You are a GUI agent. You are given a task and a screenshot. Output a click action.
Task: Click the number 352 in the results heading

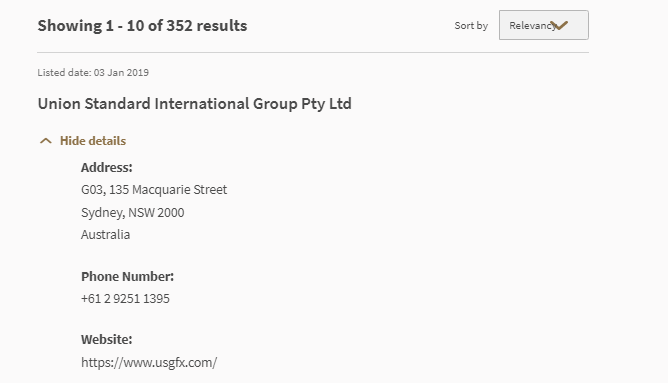(x=179, y=26)
